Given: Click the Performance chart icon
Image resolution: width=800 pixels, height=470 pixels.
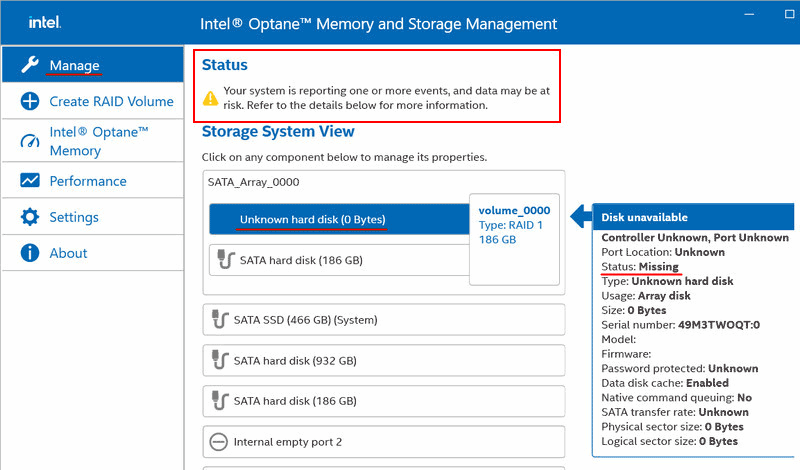Looking at the screenshot, I should point(30,181).
